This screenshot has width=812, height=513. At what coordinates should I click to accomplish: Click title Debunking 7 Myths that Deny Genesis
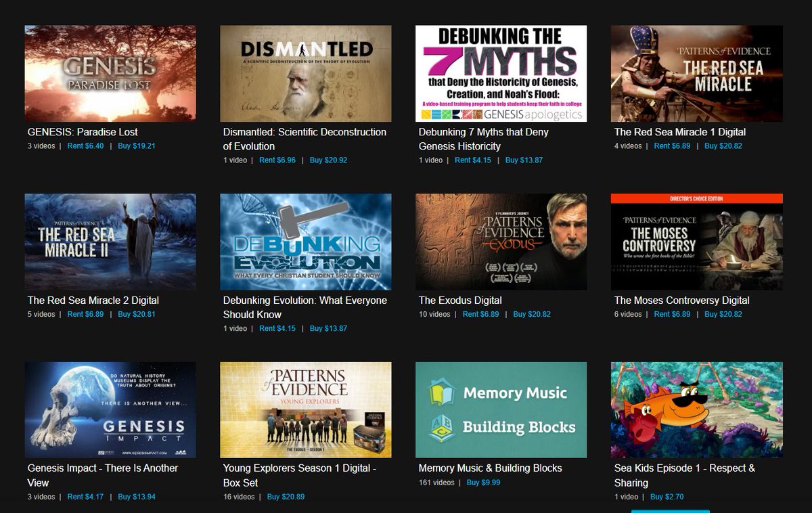(484, 139)
